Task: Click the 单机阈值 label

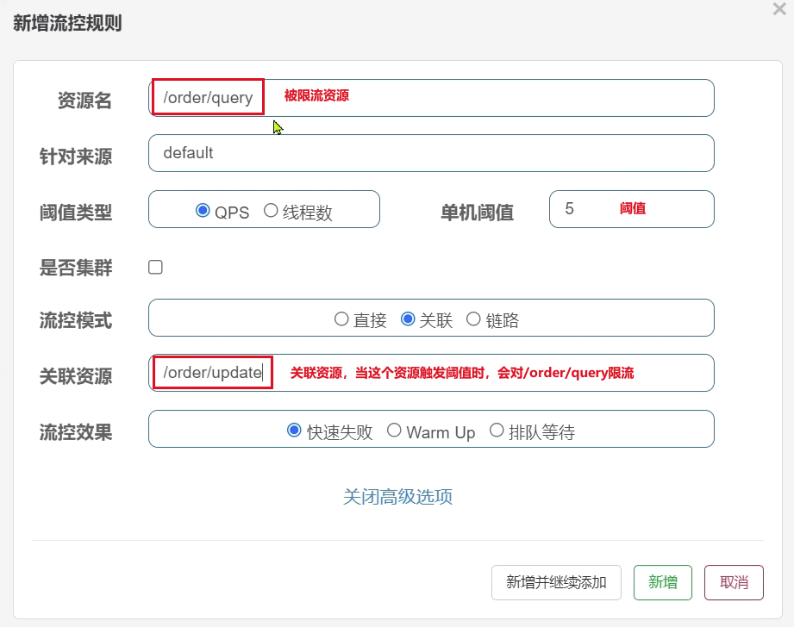Action: point(477,212)
